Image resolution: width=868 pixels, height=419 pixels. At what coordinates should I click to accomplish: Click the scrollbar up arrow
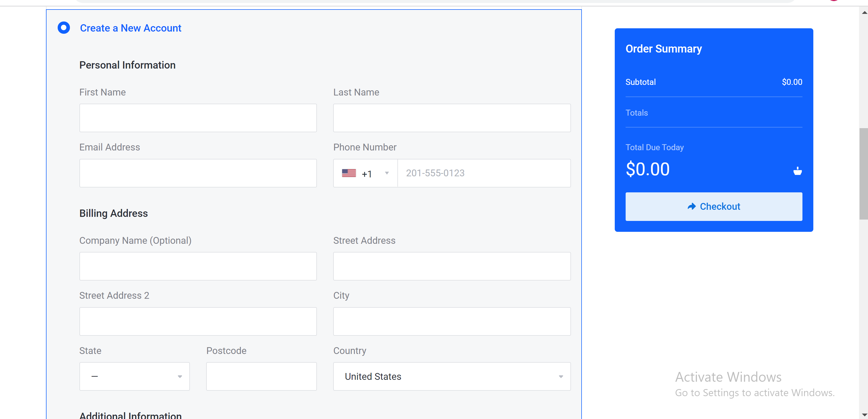[x=864, y=13]
